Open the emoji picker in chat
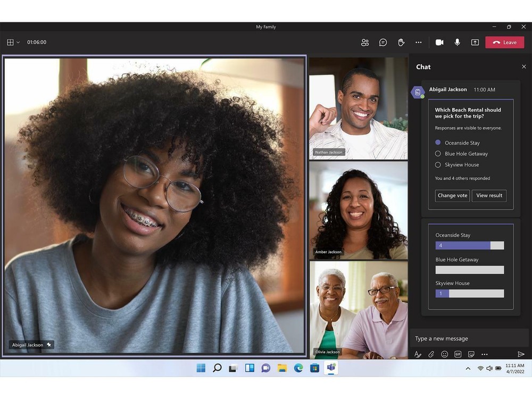Screen dimensions: 532x399 point(445,354)
